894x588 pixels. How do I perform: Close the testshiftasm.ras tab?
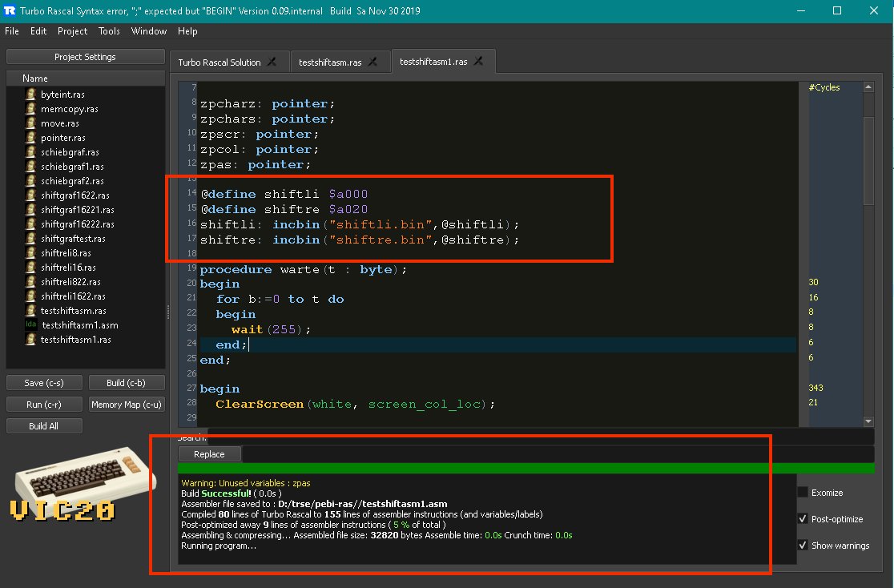(x=372, y=62)
